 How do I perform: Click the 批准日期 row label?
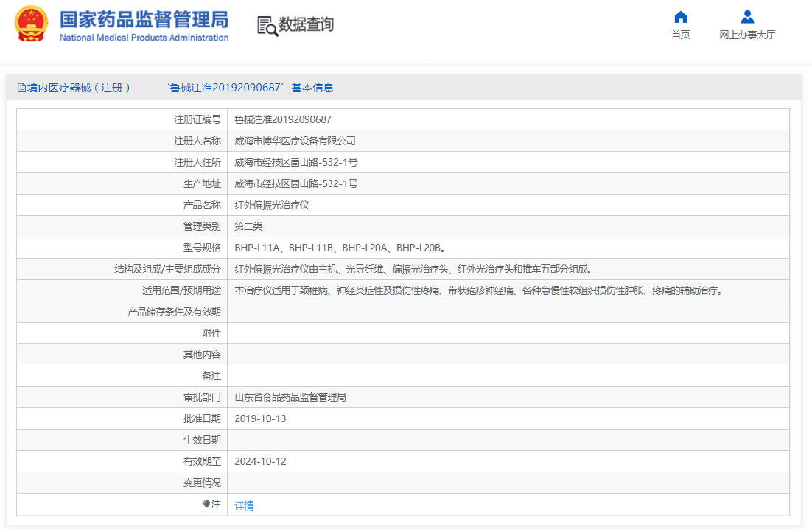202,418
